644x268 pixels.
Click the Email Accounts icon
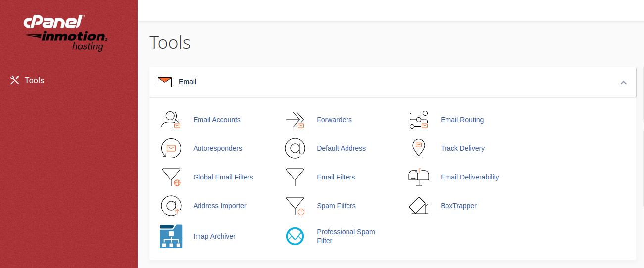click(171, 120)
